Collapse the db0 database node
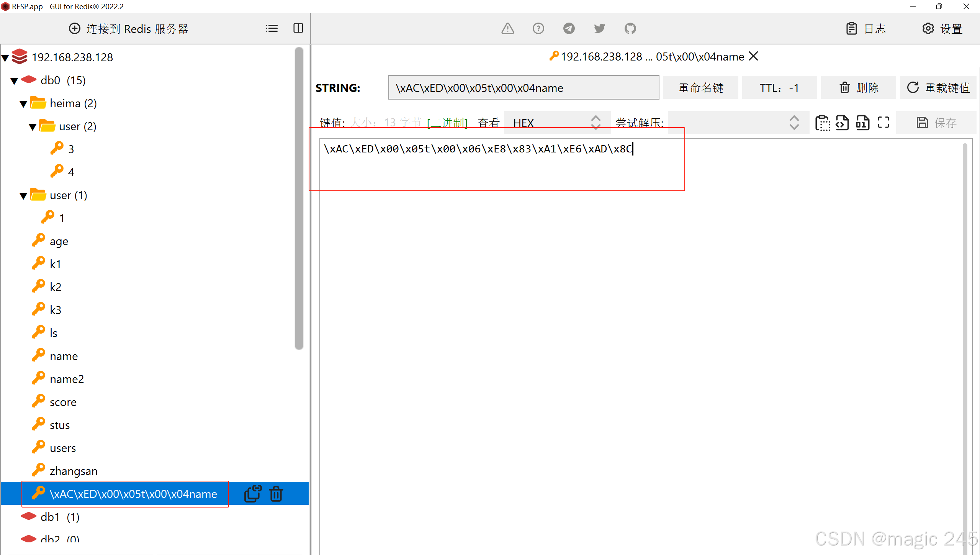 tap(14, 81)
